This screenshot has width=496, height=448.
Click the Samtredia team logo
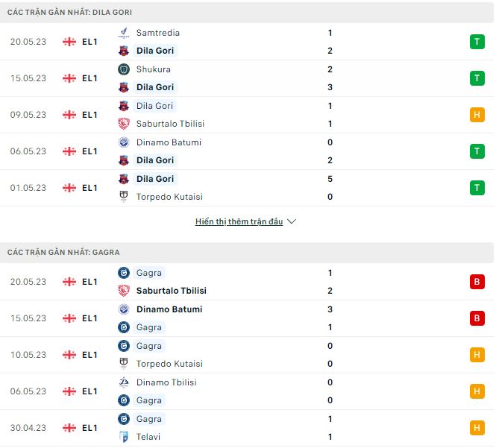[124, 33]
